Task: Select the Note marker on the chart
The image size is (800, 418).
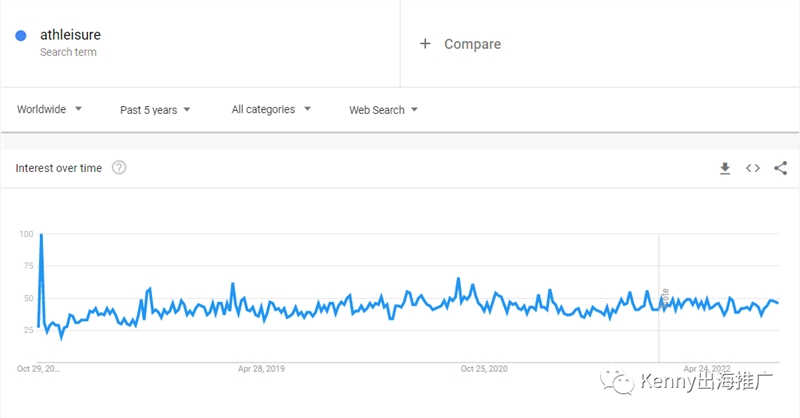Action: (665, 298)
